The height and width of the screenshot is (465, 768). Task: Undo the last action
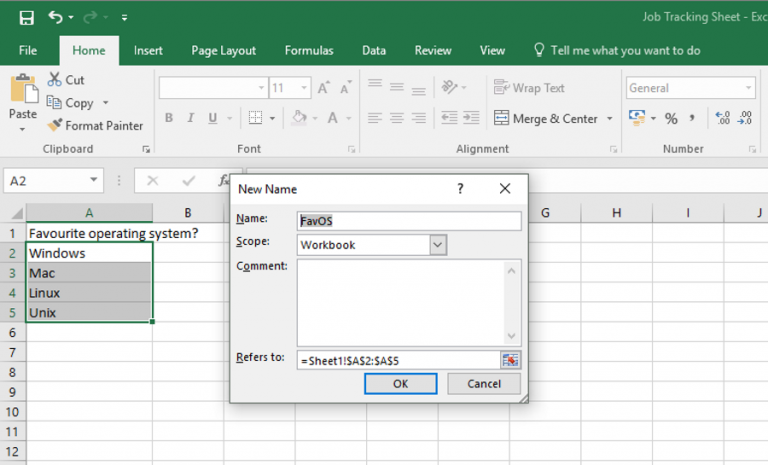55,18
